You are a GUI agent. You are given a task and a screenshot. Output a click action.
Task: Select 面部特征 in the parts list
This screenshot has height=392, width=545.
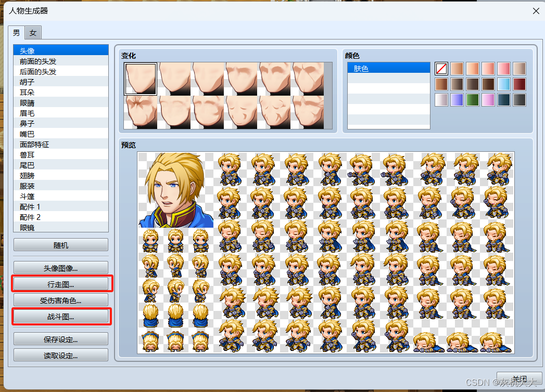tap(61, 145)
